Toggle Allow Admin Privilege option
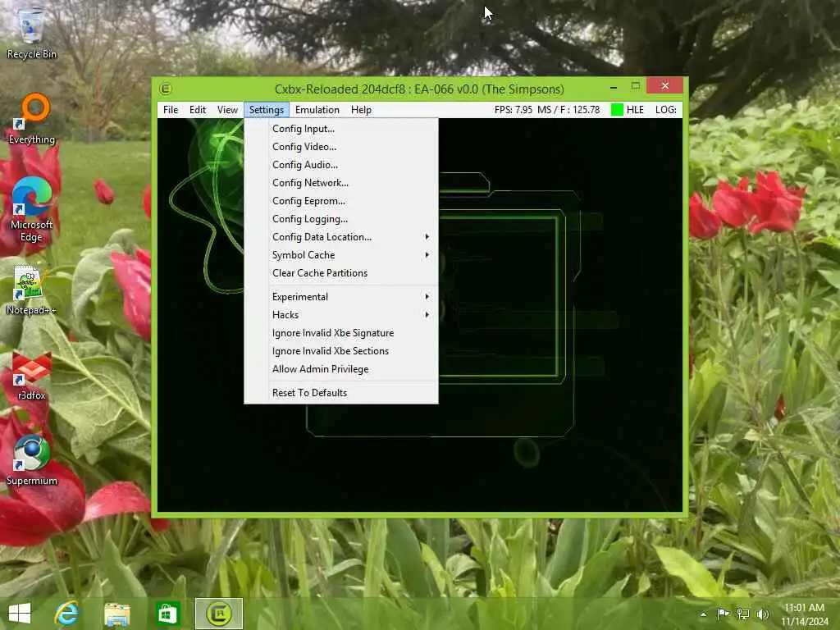Image resolution: width=840 pixels, height=630 pixels. coord(341,369)
